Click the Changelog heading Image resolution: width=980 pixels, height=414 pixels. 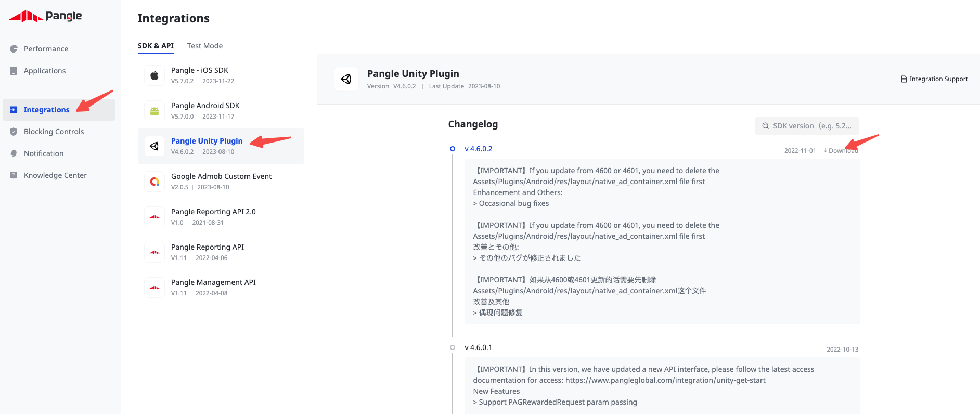(473, 124)
